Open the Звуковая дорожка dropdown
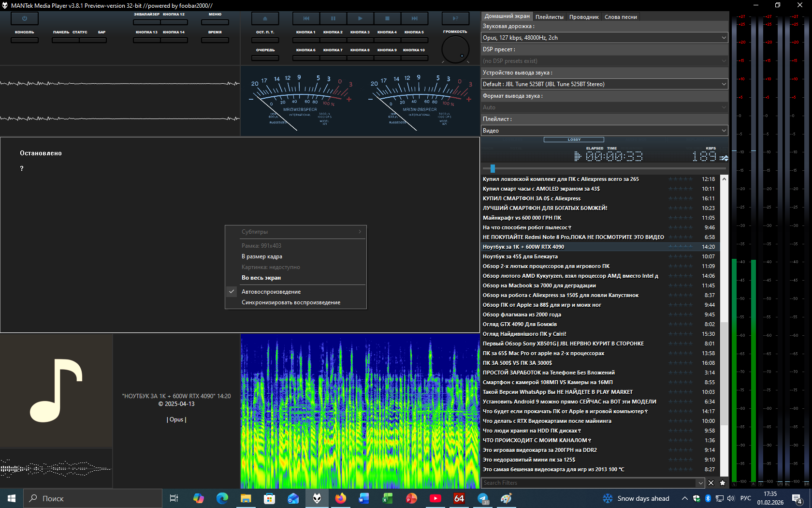 coord(604,38)
